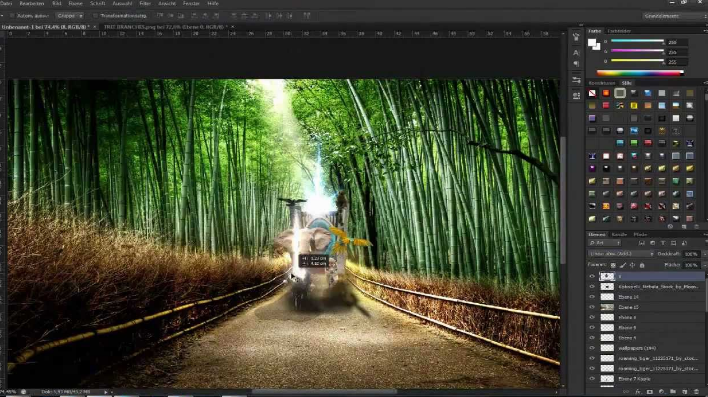Click the Deckkraft value field
708x397 pixels.
point(691,254)
